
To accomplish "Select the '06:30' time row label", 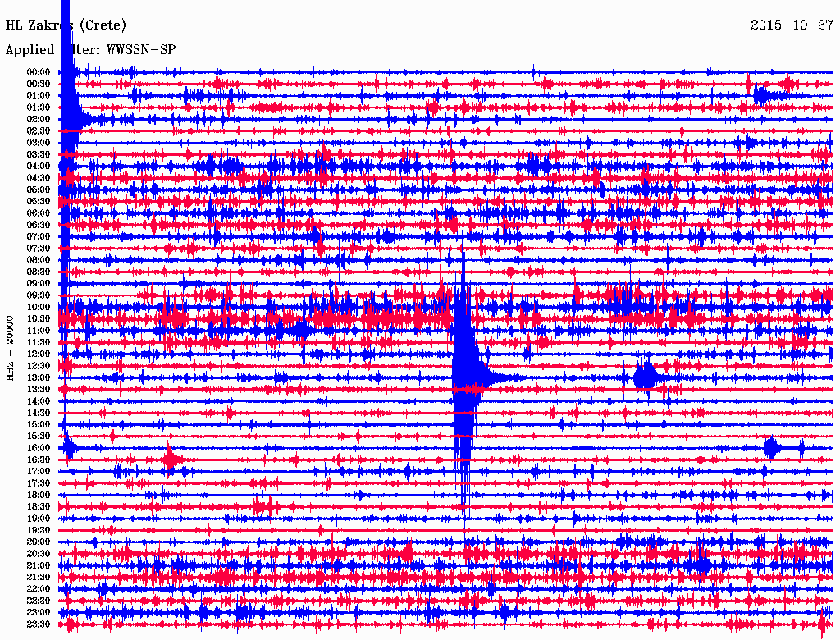I will point(39,225).
